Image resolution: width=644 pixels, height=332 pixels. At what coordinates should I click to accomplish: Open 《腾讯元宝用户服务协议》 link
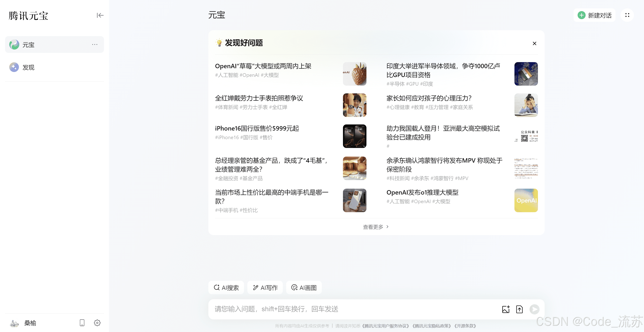(x=385, y=326)
